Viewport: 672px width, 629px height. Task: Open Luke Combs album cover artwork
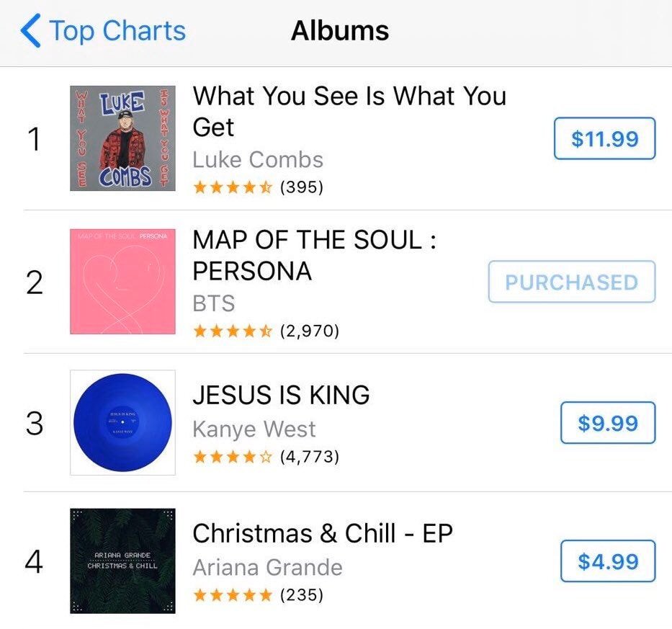coord(122,138)
